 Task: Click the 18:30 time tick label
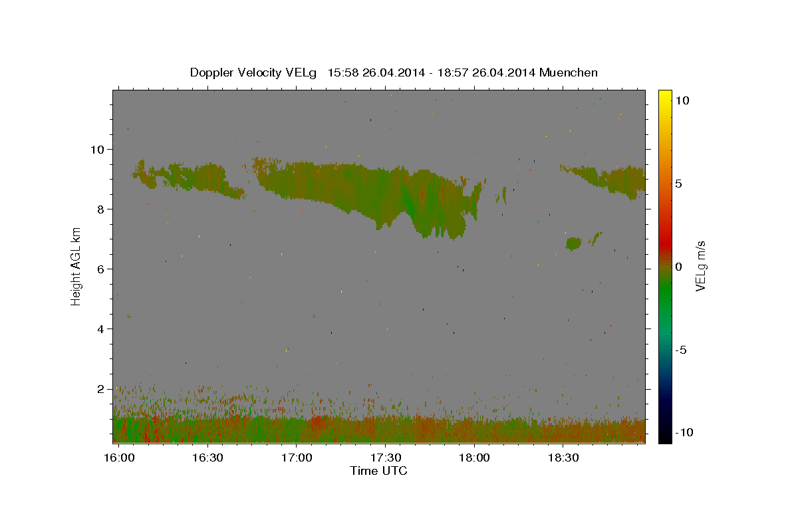[563, 458]
